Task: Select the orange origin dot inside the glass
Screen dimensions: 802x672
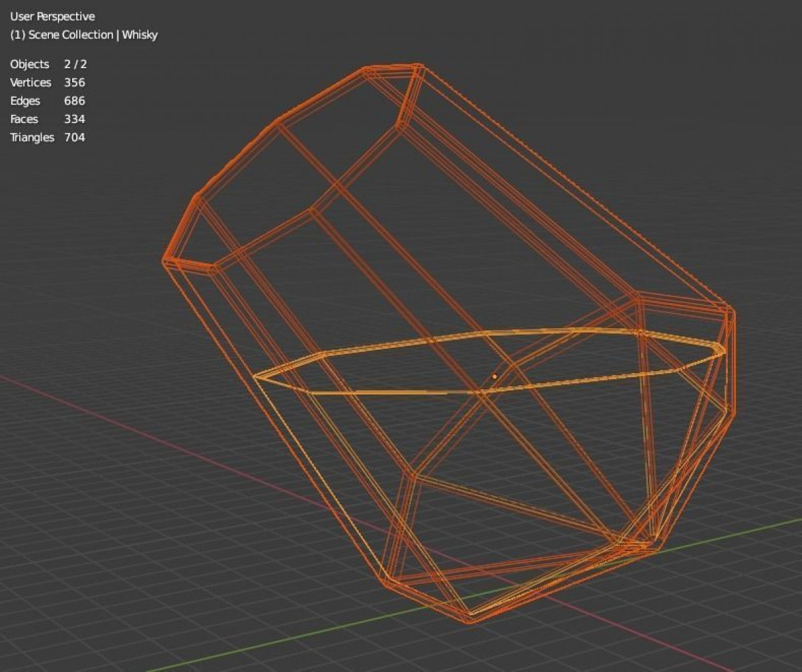Action: coord(495,376)
